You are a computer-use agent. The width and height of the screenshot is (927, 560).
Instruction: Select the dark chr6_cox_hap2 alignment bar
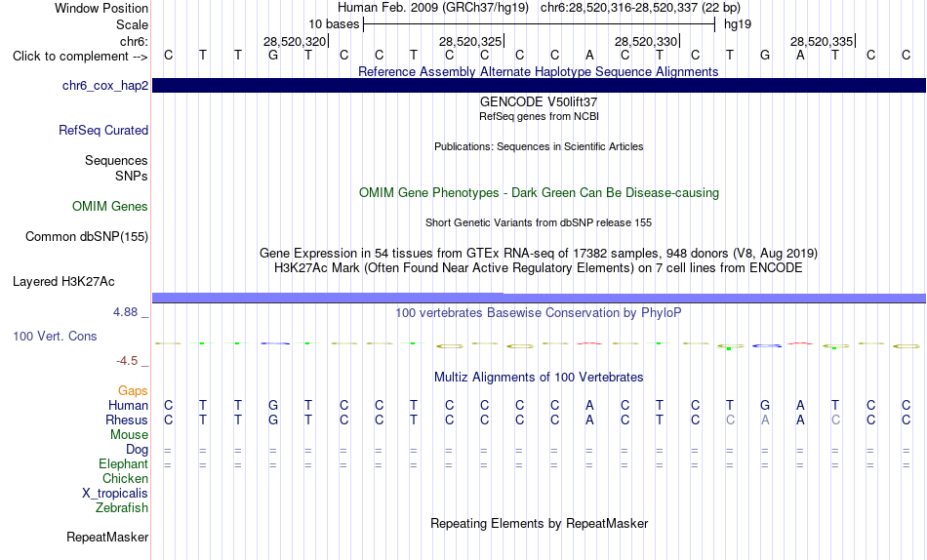(x=539, y=86)
